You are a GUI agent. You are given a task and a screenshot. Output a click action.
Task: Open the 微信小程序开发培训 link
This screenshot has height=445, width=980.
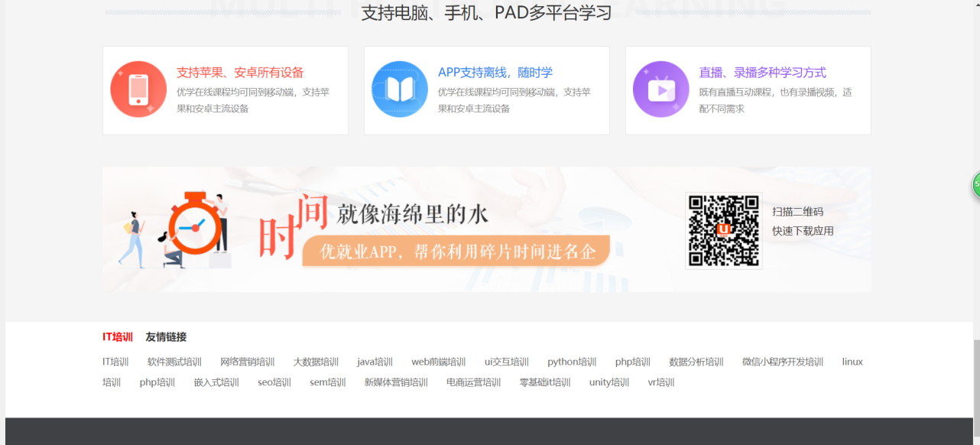coord(780,362)
